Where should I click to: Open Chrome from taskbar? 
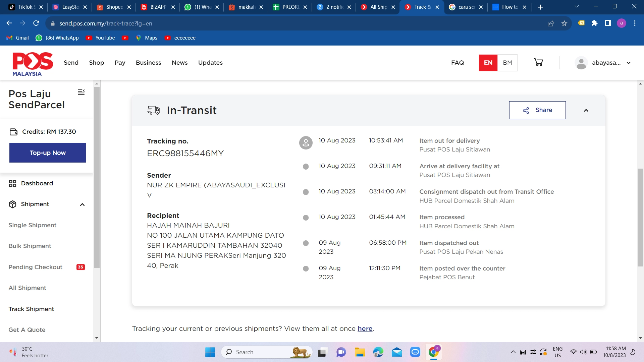[x=434, y=352]
